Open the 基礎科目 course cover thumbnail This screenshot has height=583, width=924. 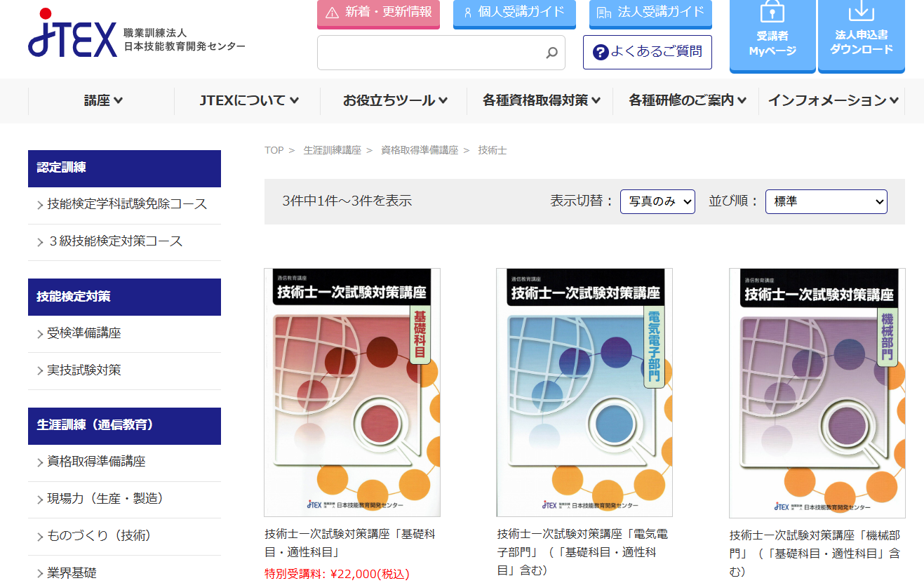point(352,392)
